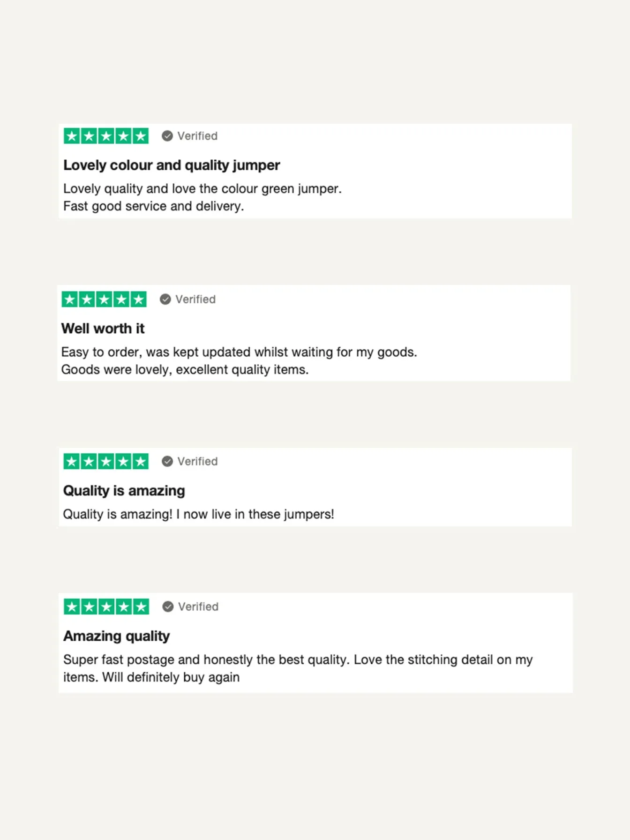Screen dimensions: 630x840
Task: Open the 'Lovely colour and quality jumper' review title
Action: coord(172,165)
